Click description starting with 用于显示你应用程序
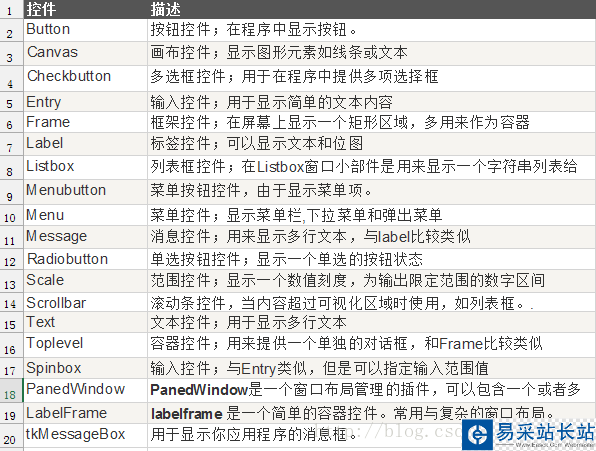Image resolution: width=596 pixels, height=451 pixels. [x=253, y=434]
